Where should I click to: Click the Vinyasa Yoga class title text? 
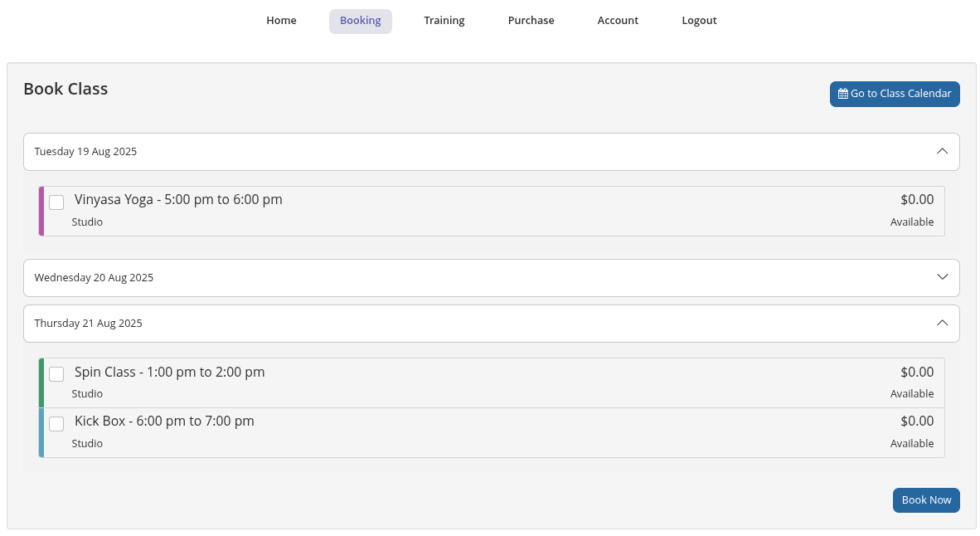click(x=178, y=200)
